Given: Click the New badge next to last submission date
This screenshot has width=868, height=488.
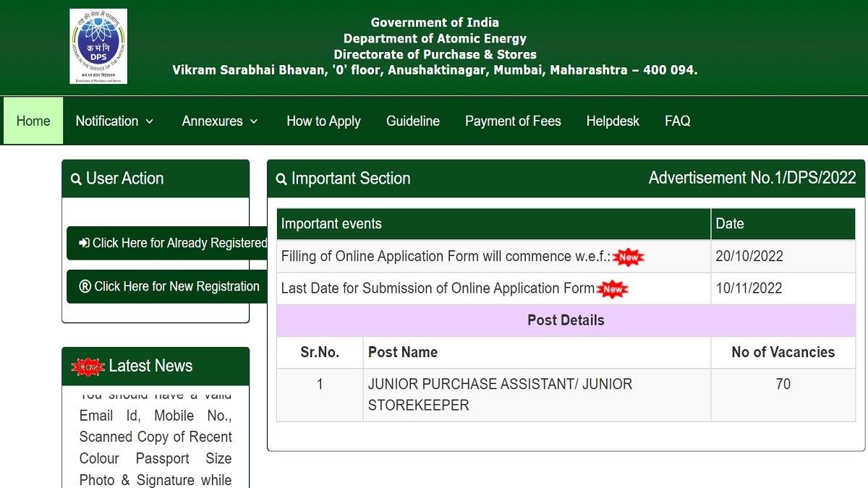Looking at the screenshot, I should [x=615, y=288].
